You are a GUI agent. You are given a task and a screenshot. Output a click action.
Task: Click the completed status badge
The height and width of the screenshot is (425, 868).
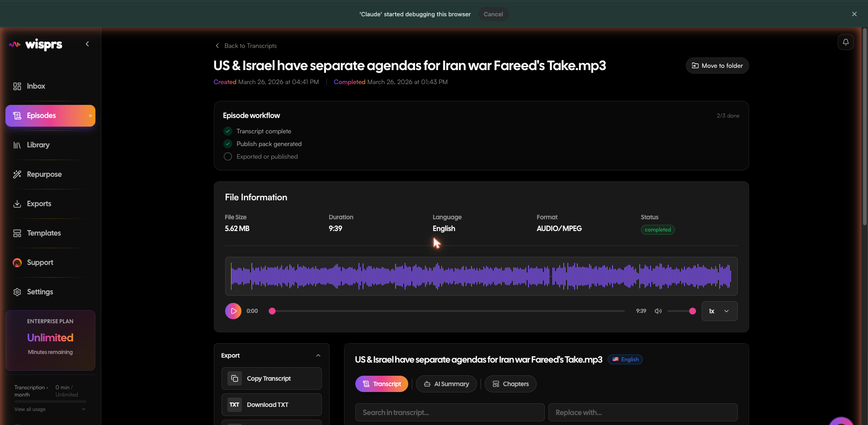tap(658, 230)
